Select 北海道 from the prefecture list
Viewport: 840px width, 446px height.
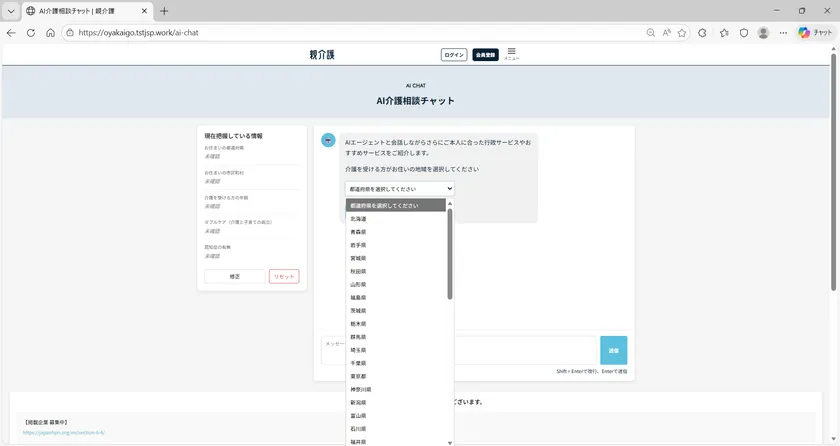[x=358, y=218]
